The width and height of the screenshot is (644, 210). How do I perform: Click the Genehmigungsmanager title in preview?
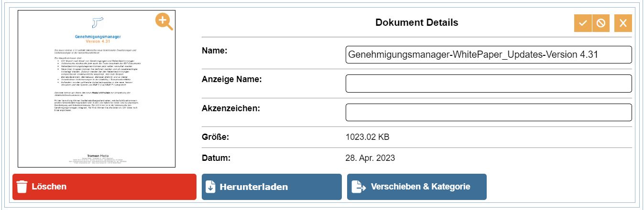(x=98, y=36)
